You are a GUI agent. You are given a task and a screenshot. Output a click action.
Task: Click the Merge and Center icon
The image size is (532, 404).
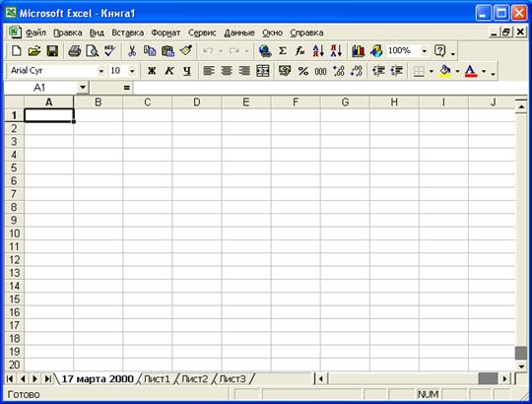pyautogui.click(x=263, y=71)
